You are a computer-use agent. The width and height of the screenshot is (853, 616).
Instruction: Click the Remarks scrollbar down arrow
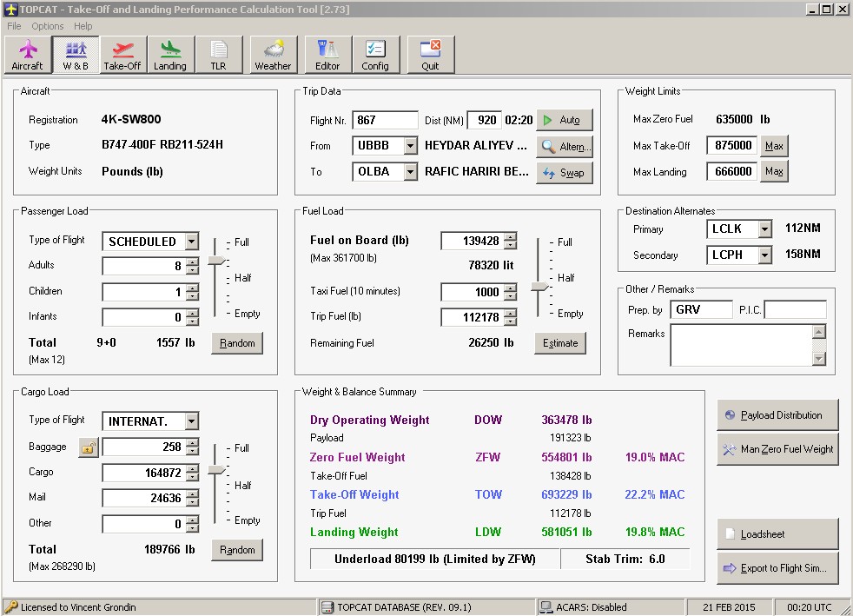[x=819, y=359]
